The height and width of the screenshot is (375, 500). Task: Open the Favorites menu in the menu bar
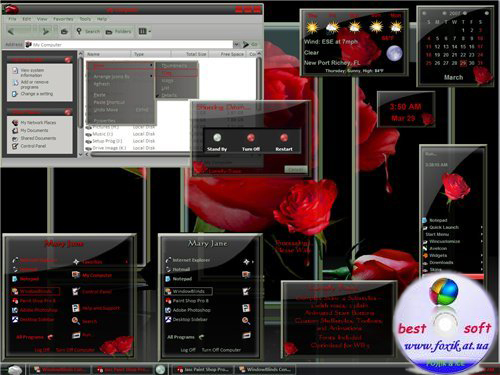[63, 19]
